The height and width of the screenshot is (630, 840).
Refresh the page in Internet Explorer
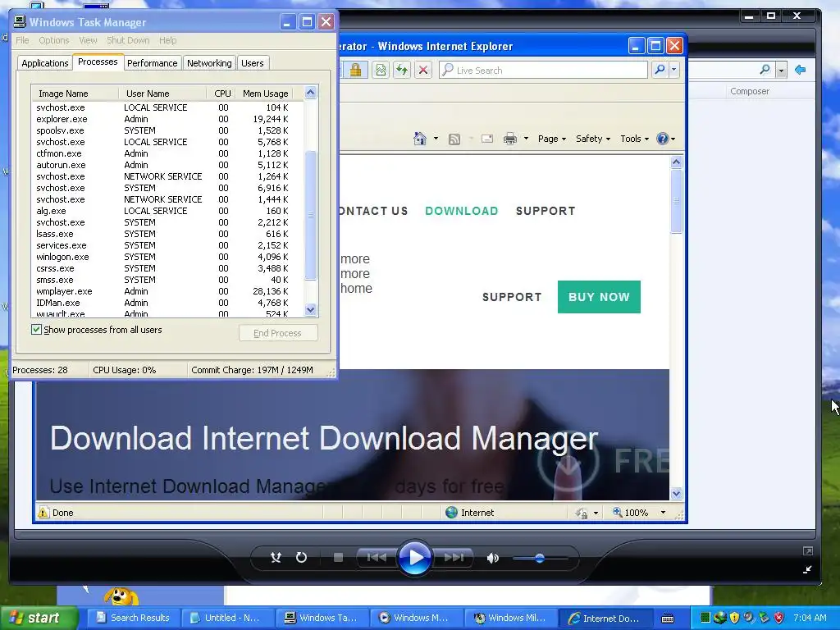click(402, 71)
